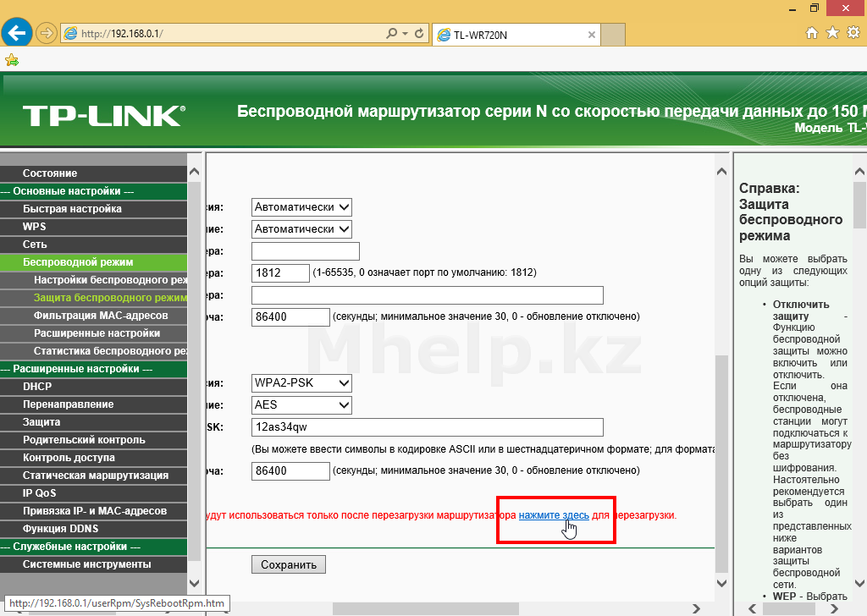This screenshot has height=616, width=867.
Task: Open the DHCP menu item
Action: (93, 386)
